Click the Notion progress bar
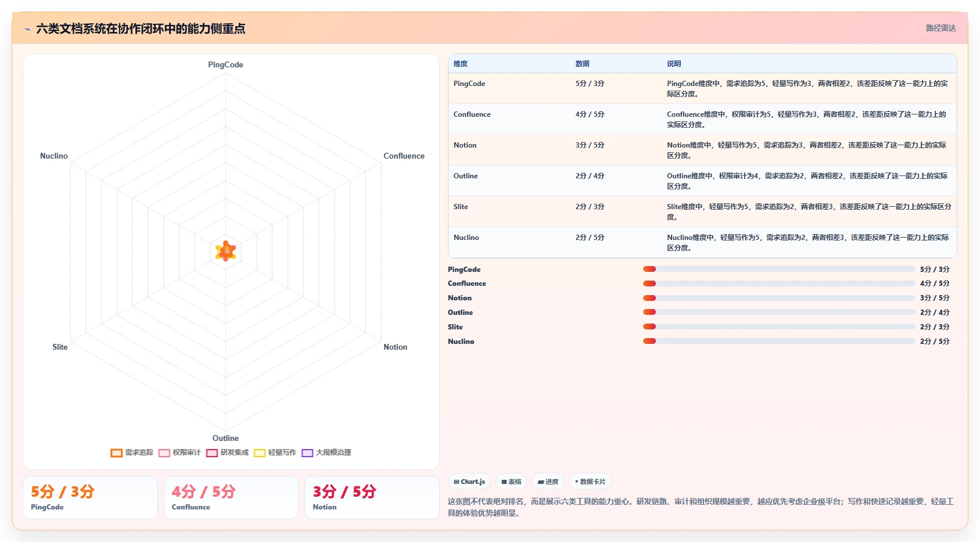The image size is (980, 542). point(779,298)
